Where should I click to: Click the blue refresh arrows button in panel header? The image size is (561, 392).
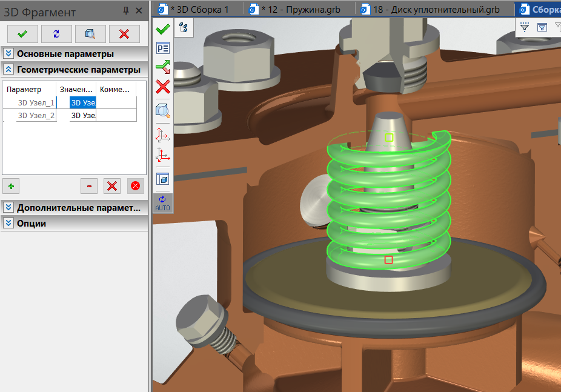point(56,34)
